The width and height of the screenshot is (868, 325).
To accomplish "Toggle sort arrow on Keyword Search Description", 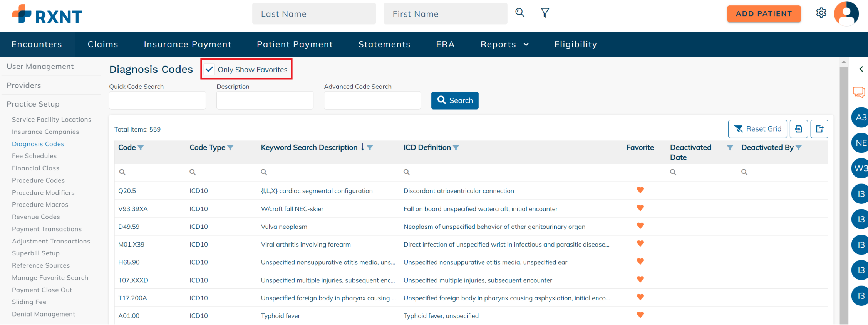I will 362,147.
